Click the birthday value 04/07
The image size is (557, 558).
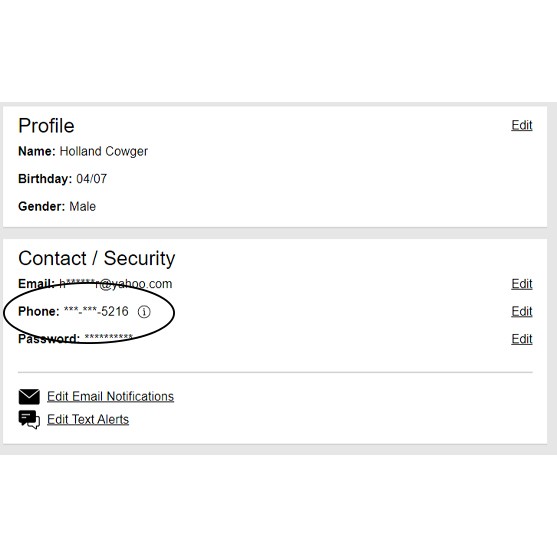tap(91, 179)
